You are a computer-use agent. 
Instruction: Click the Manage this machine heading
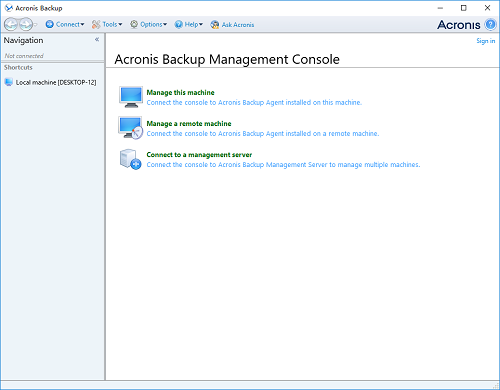180,93
